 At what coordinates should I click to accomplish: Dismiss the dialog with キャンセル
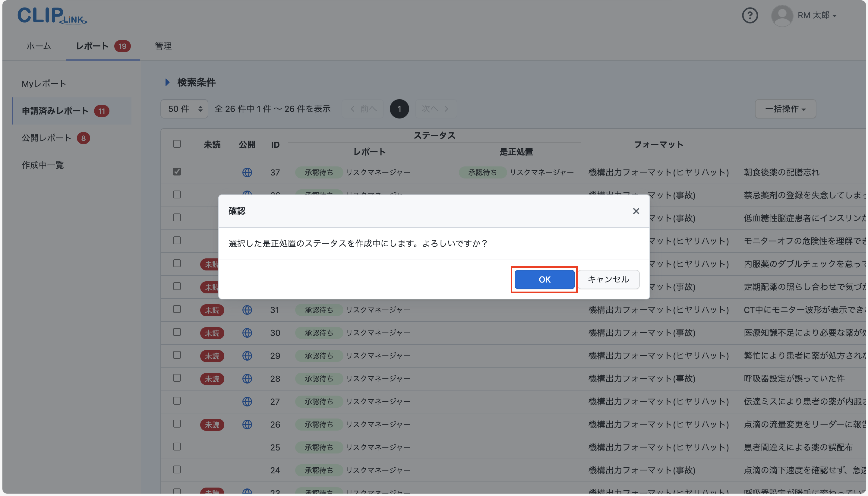[608, 279]
